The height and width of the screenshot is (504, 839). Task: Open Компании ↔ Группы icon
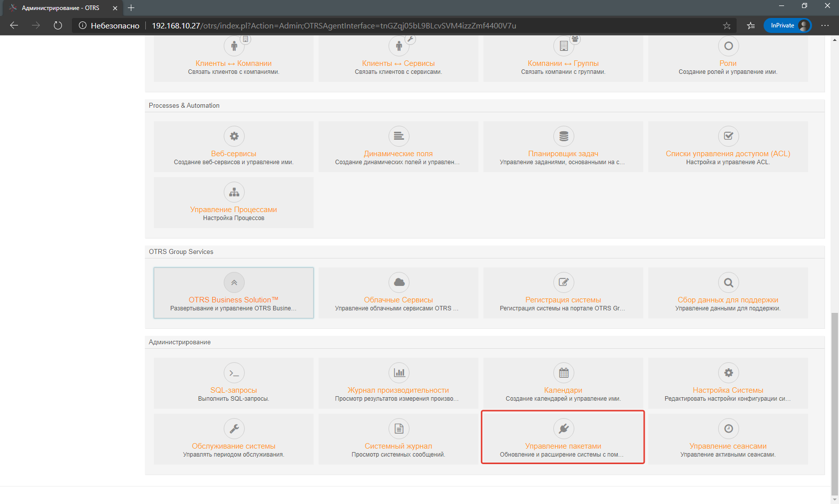click(x=564, y=46)
